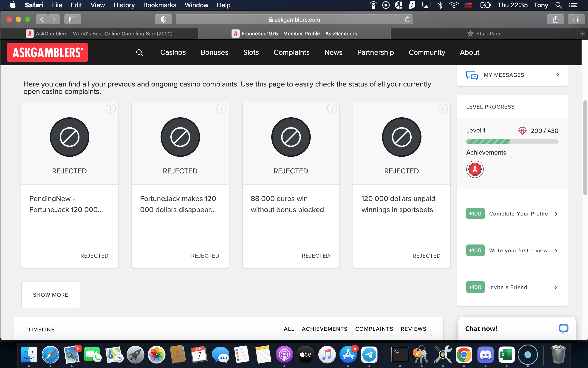Filter timeline by ACHIEVEMENTS

click(325, 329)
